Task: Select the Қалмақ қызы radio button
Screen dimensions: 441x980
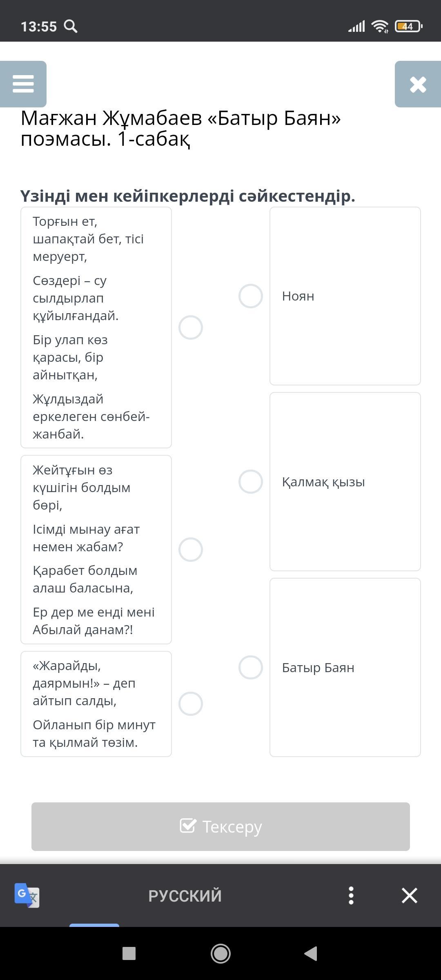Action: pos(251,482)
